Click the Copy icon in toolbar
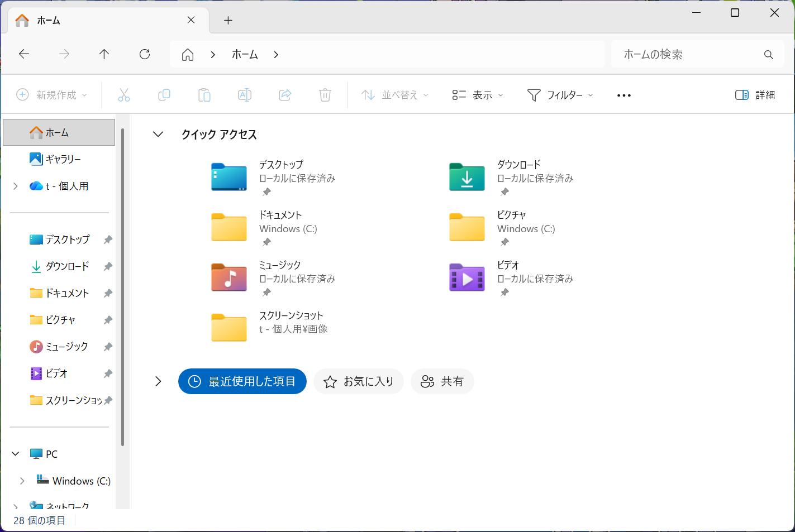The width and height of the screenshot is (795, 532). 164,95
